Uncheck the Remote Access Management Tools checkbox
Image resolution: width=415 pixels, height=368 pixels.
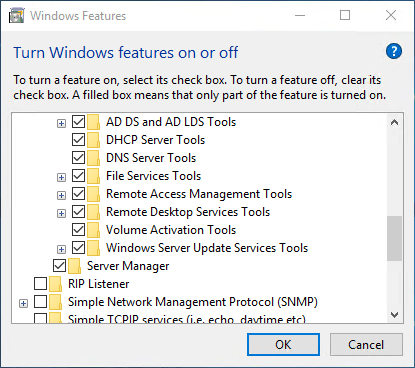(78, 194)
